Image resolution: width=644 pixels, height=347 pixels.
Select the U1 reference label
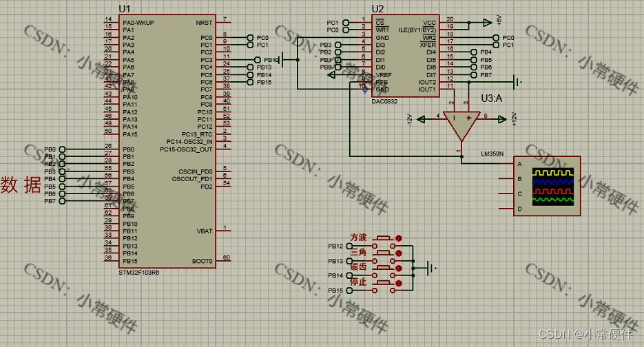(x=125, y=9)
